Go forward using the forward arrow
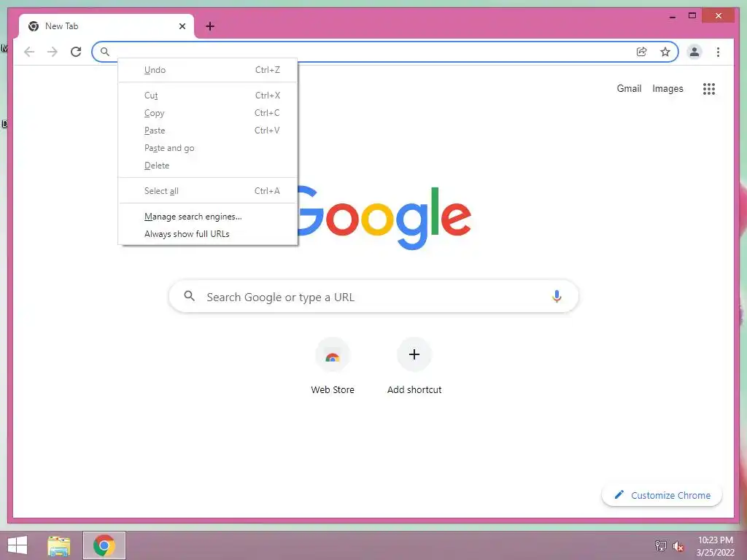 (53, 52)
